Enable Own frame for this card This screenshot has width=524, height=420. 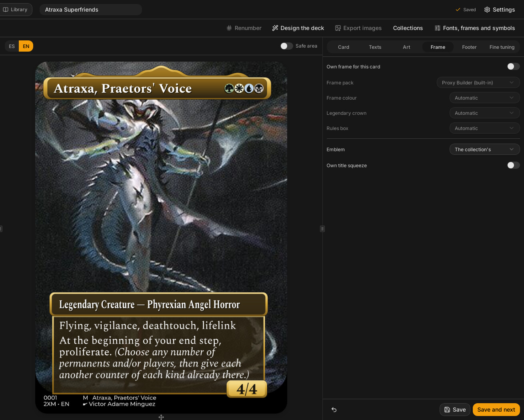(513, 66)
